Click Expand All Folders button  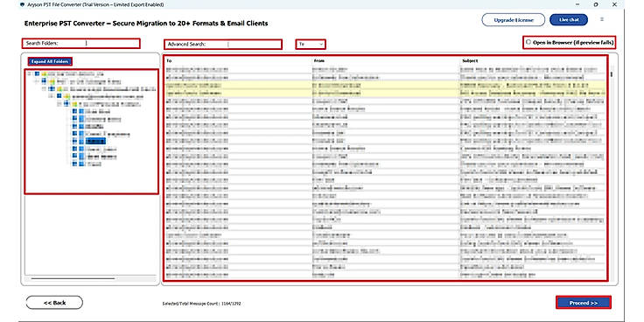pyautogui.click(x=50, y=61)
